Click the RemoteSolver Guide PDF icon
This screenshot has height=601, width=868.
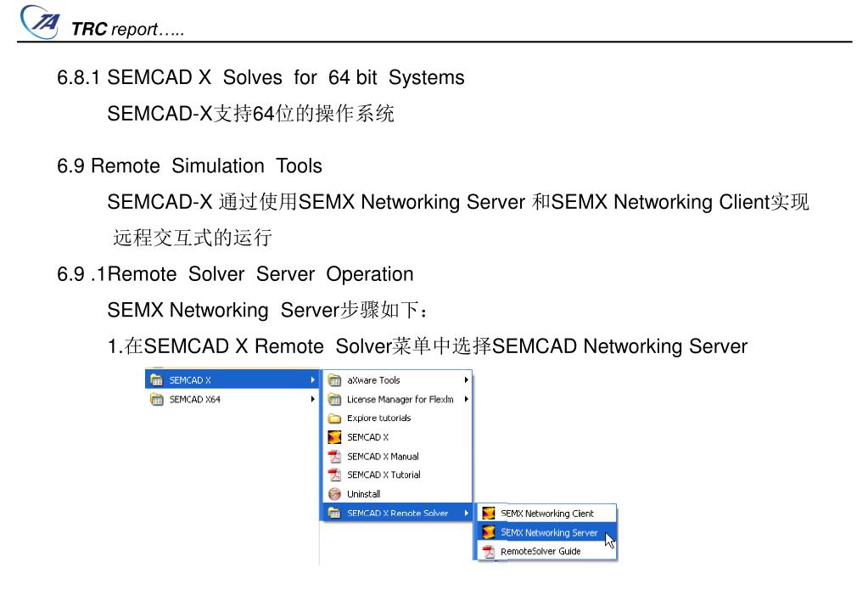coord(488,551)
